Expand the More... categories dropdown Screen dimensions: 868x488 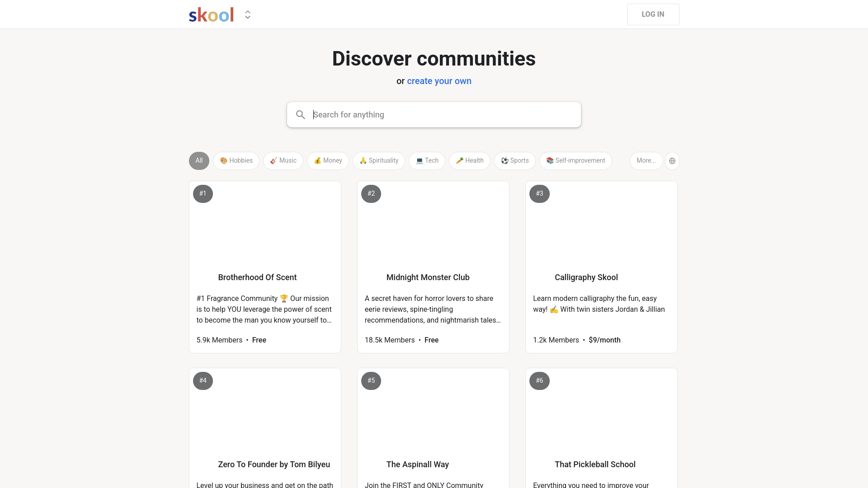point(646,161)
